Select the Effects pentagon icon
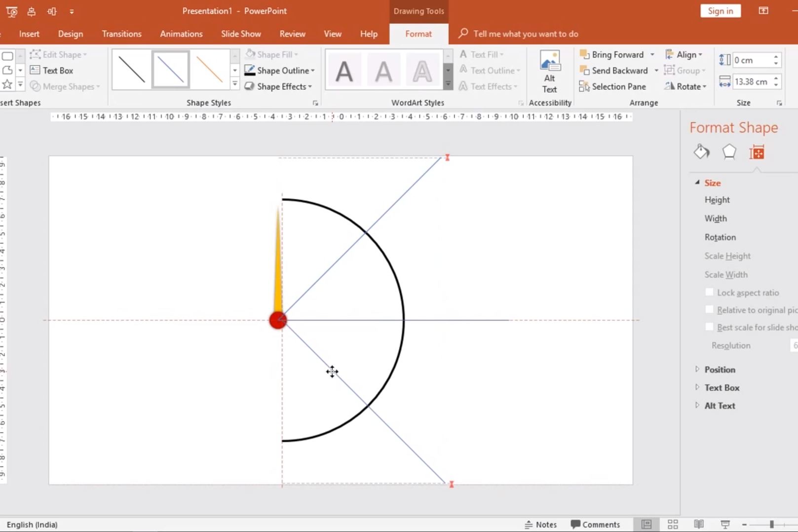The height and width of the screenshot is (532, 798). 729,152
